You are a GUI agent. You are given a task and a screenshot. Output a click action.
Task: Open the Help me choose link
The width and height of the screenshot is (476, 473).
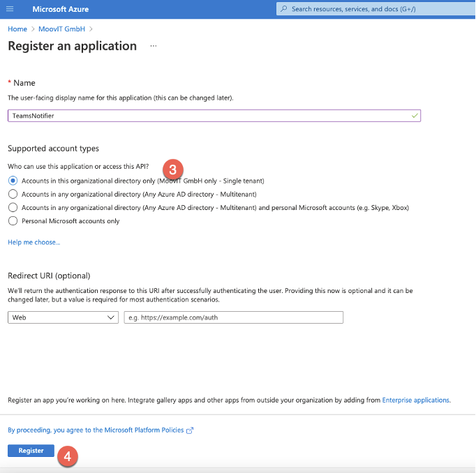[x=34, y=242]
